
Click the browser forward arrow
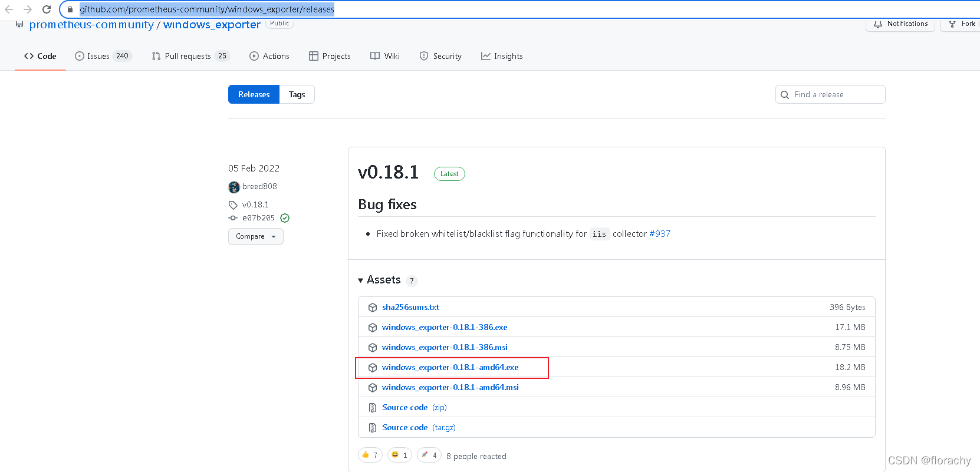[28, 9]
